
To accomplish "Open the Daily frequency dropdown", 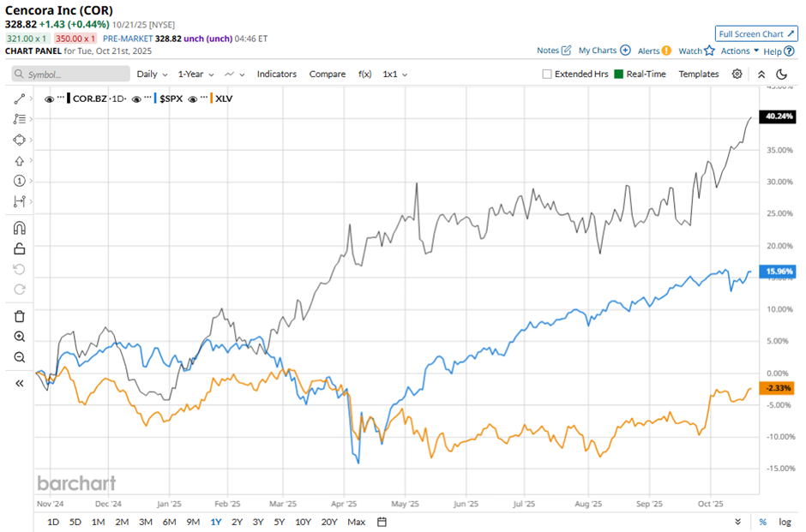I will point(152,75).
